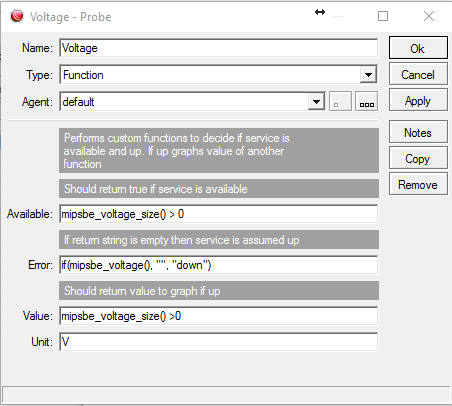
Task: Close the Voltage Probe window
Action: pyautogui.click(x=429, y=16)
